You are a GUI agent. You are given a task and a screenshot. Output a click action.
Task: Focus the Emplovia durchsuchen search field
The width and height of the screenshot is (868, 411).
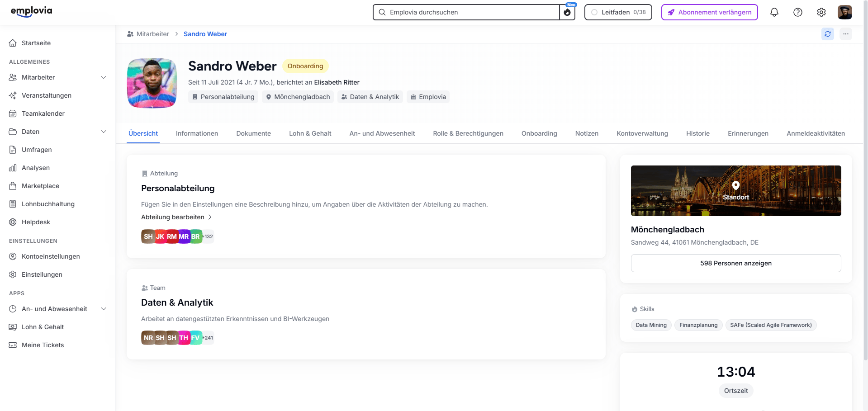click(466, 12)
